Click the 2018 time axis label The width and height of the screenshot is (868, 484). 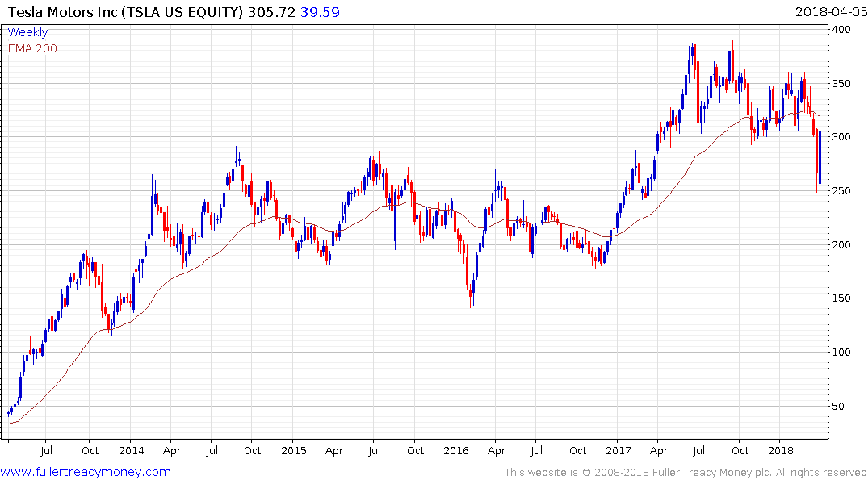pyautogui.click(x=781, y=451)
